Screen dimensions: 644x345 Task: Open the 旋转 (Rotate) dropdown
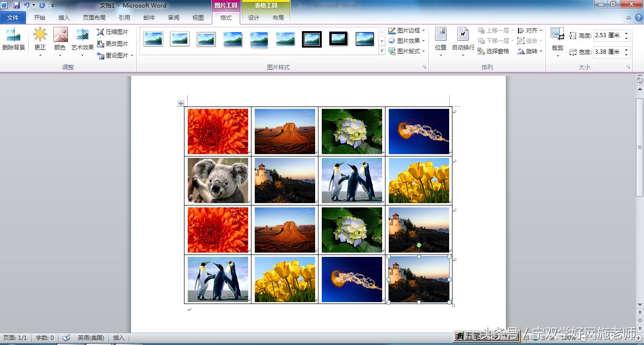point(530,51)
